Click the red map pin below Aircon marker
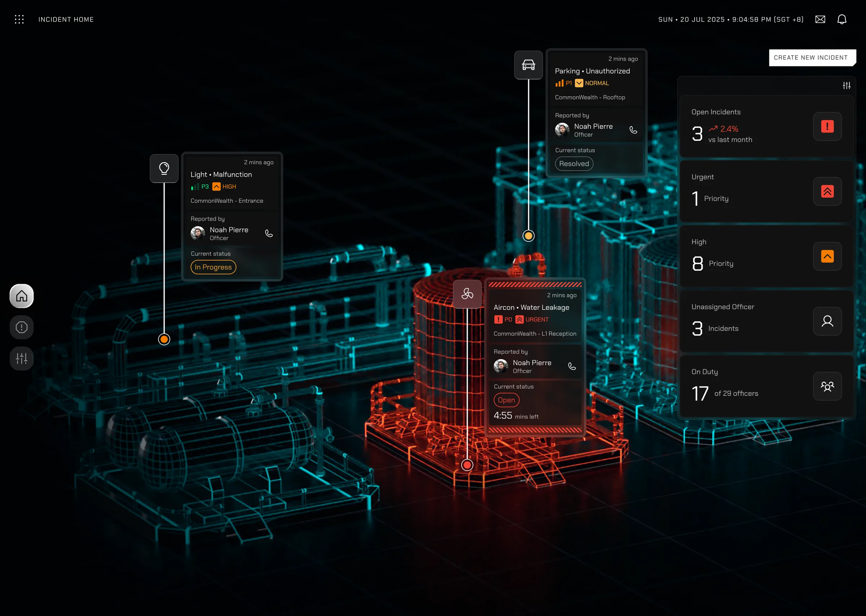Image resolution: width=866 pixels, height=616 pixels. tap(467, 465)
